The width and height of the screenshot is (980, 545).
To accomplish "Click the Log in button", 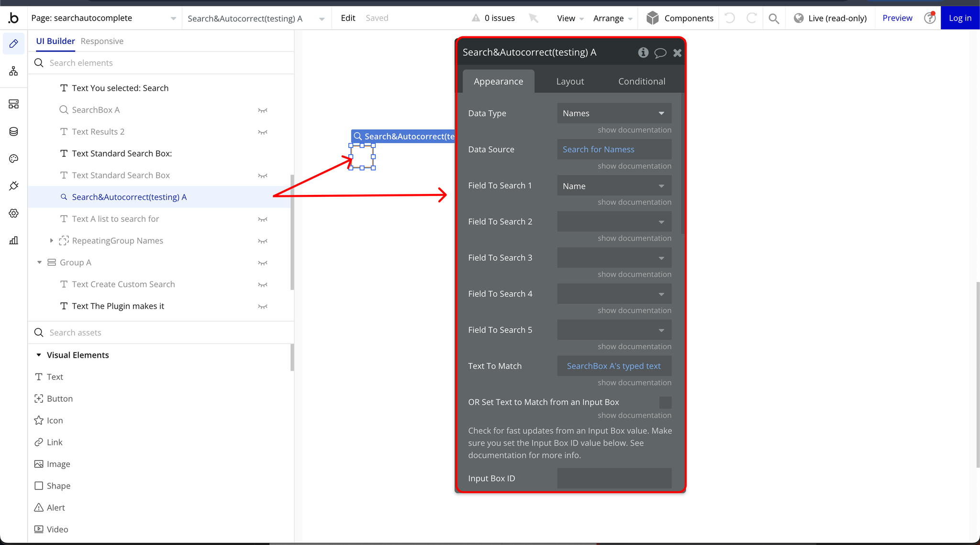I will coord(960,18).
